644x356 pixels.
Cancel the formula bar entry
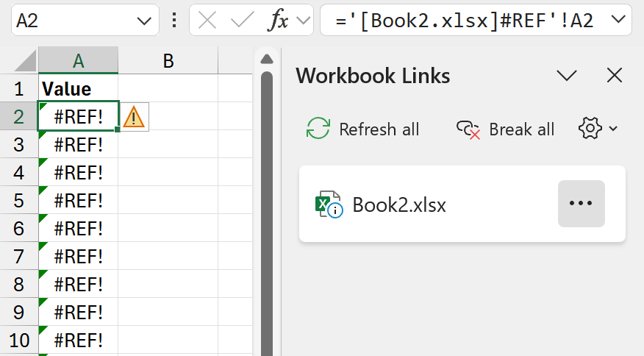point(208,21)
